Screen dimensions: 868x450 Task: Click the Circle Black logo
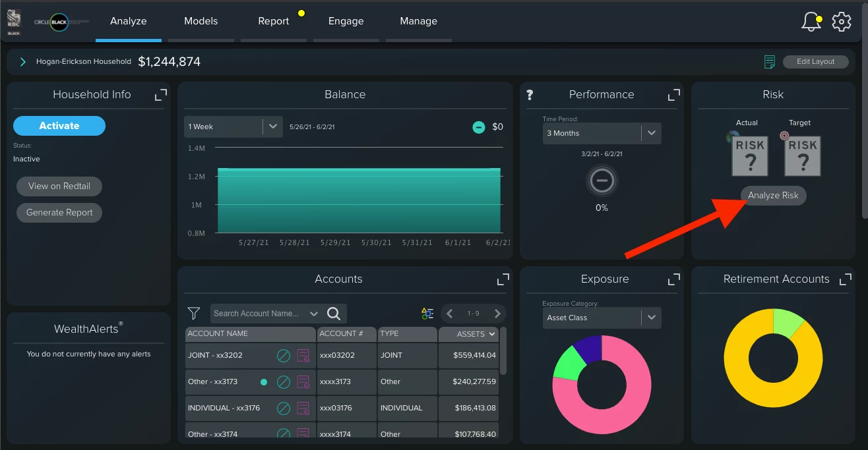point(61,21)
